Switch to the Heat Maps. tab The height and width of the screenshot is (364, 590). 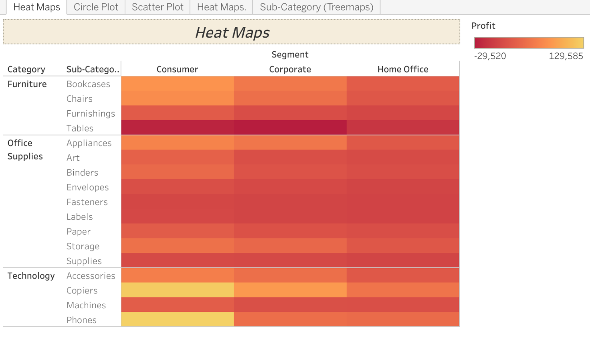pyautogui.click(x=221, y=7)
